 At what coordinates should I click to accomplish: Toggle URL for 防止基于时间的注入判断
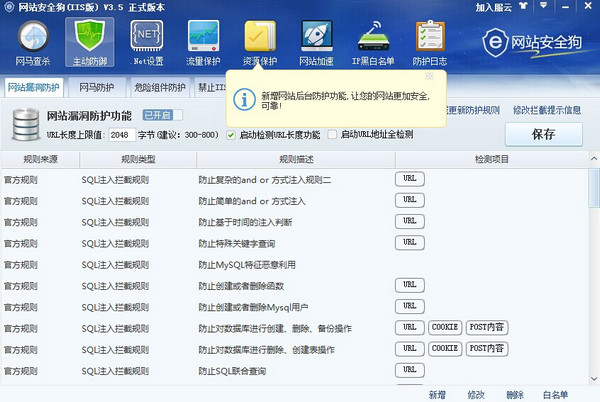pyautogui.click(x=409, y=221)
